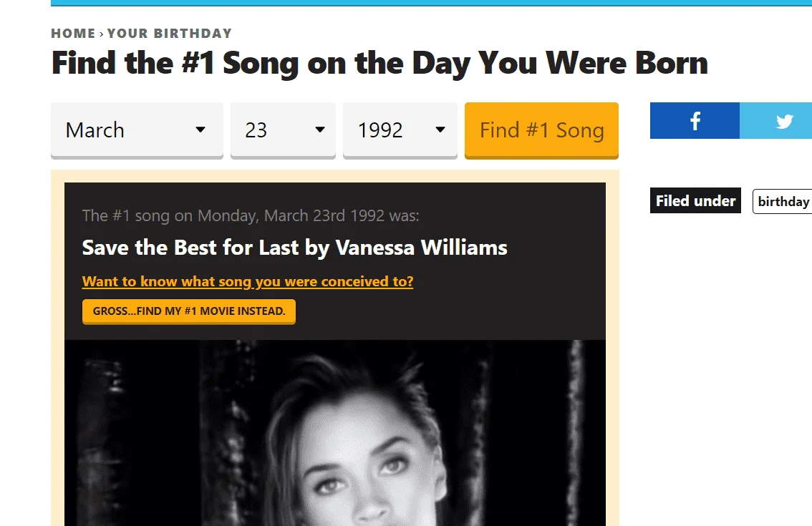Viewport: 812px width, 526px height.
Task: Click the Filed under label
Action: click(695, 200)
